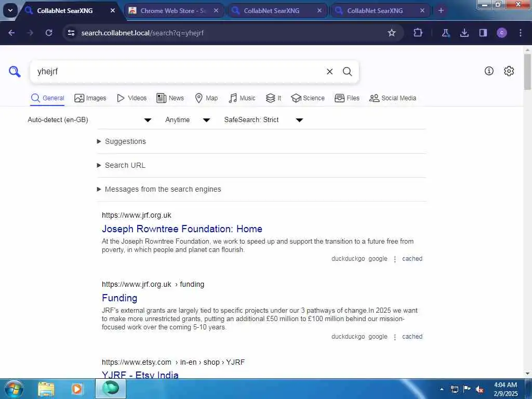The height and width of the screenshot is (399, 532).
Task: Switch to the Images category tab
Action: pos(90,98)
